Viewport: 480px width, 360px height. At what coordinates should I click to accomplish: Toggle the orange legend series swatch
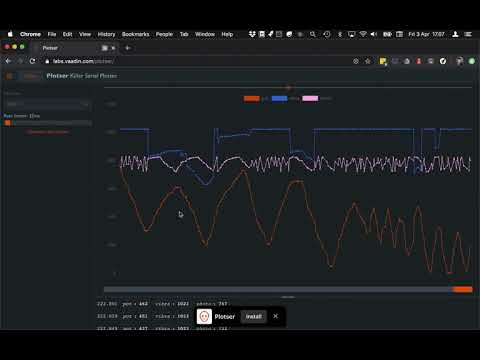click(252, 98)
